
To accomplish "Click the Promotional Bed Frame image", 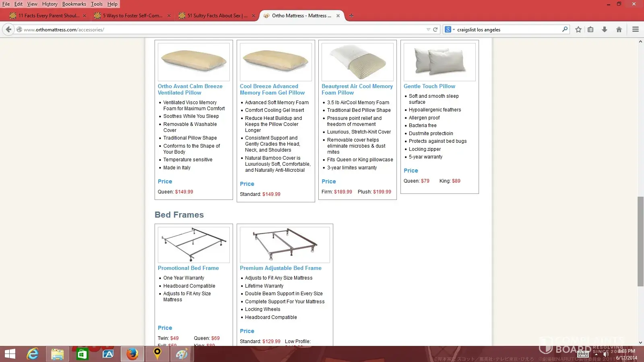I will (x=194, y=245).
